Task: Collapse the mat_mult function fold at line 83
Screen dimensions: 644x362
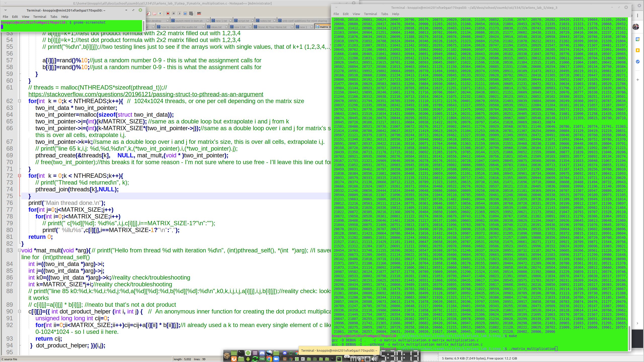Action: click(19, 250)
